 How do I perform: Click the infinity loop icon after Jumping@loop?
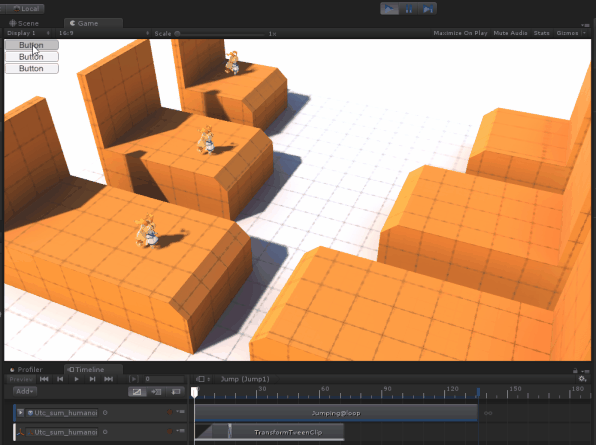pos(488,413)
